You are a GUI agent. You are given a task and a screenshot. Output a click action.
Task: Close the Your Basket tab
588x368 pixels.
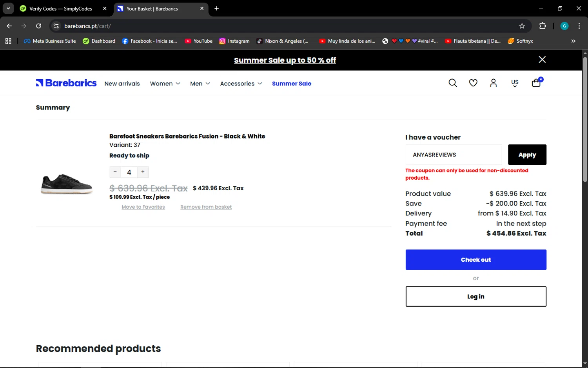pyautogui.click(x=202, y=8)
